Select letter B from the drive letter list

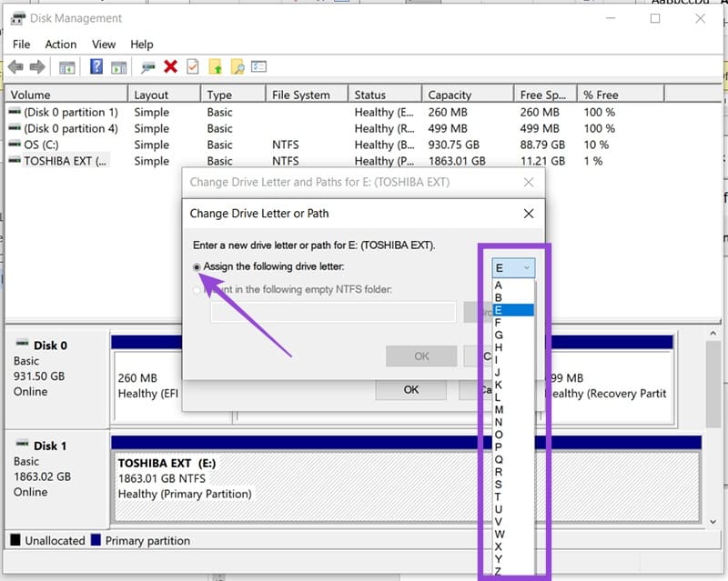point(499,296)
